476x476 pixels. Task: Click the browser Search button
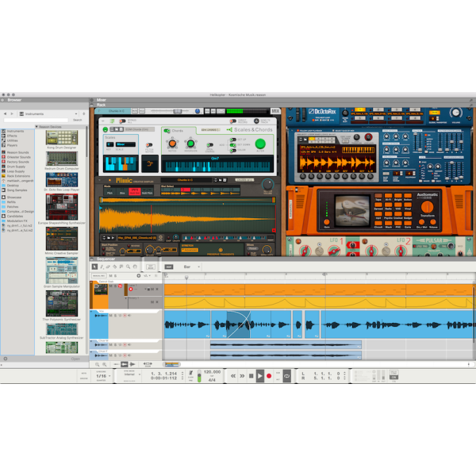[x=77, y=120]
